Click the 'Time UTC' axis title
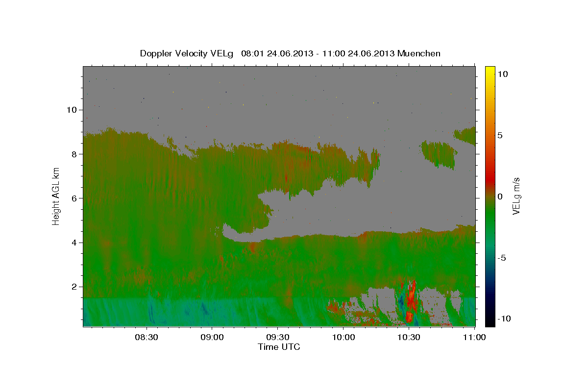The image size is (588, 392). 279,347
